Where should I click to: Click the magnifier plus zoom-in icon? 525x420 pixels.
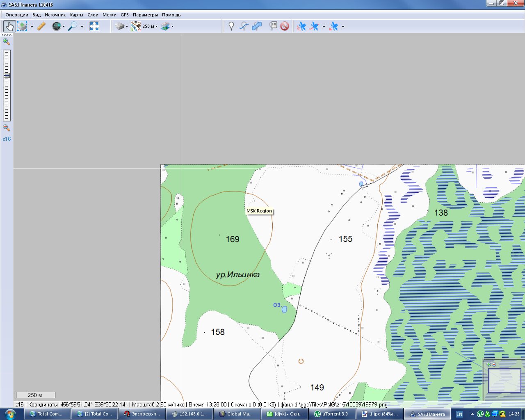[7, 41]
